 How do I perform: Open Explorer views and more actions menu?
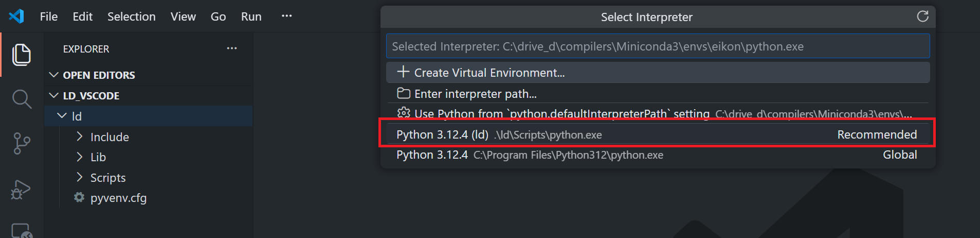click(232, 48)
